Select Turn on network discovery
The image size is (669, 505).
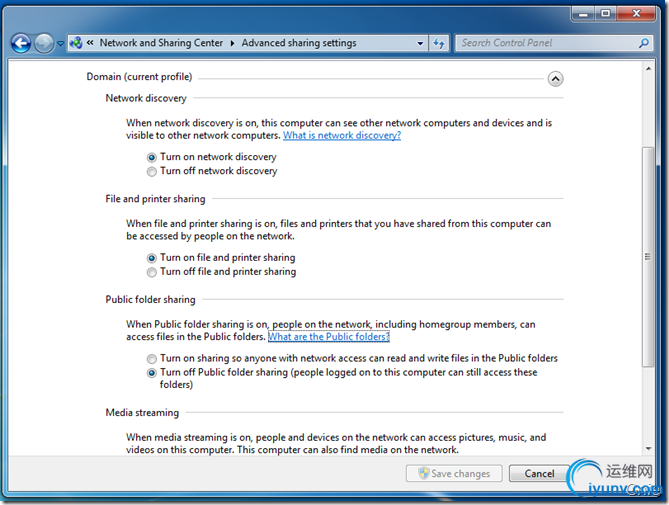pos(212,157)
